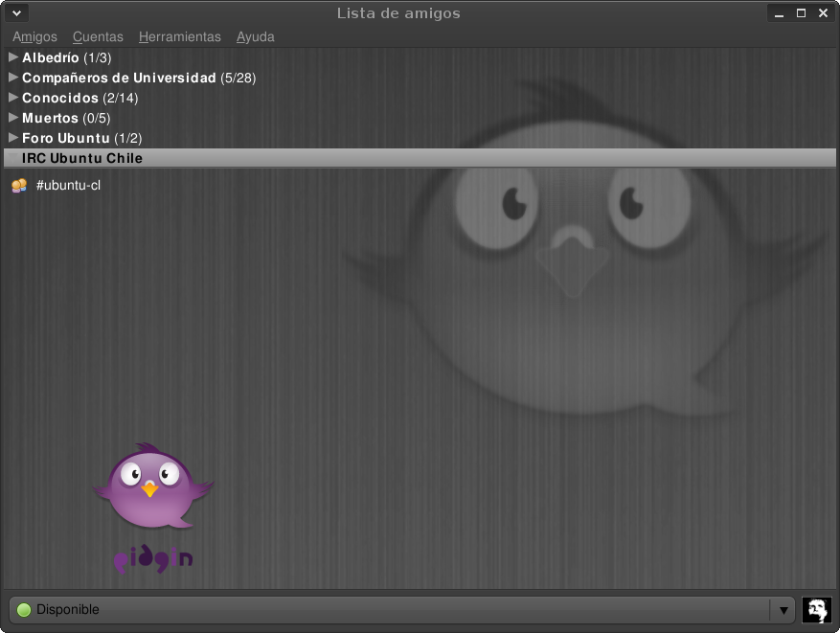Open the Disponible status selector
Screen dimensions: 840x633
point(401,609)
